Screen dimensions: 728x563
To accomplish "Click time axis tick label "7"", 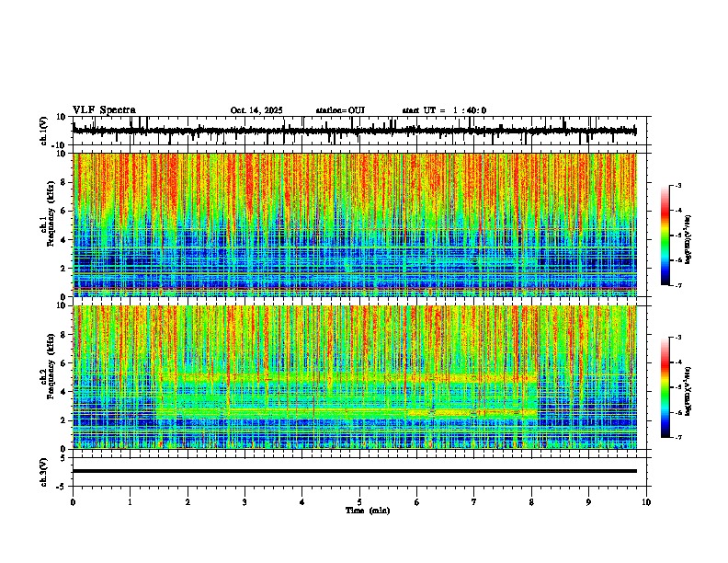I will point(474,502).
